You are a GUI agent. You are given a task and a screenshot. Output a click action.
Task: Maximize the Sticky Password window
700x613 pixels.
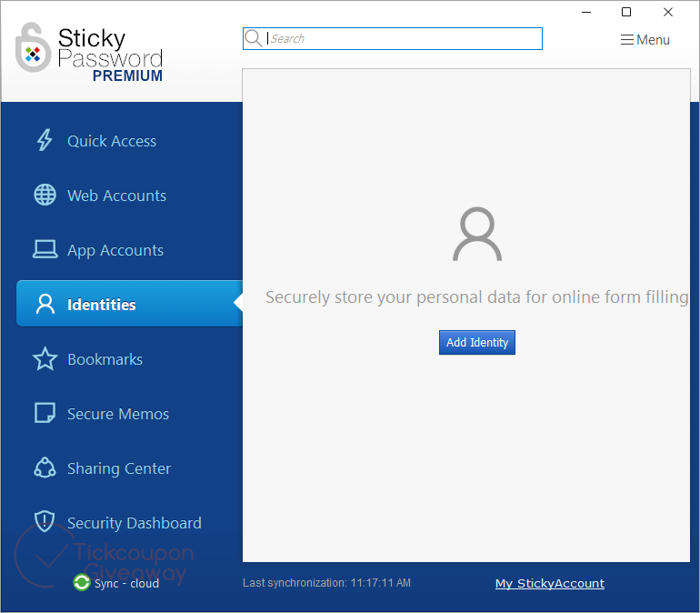tap(625, 12)
